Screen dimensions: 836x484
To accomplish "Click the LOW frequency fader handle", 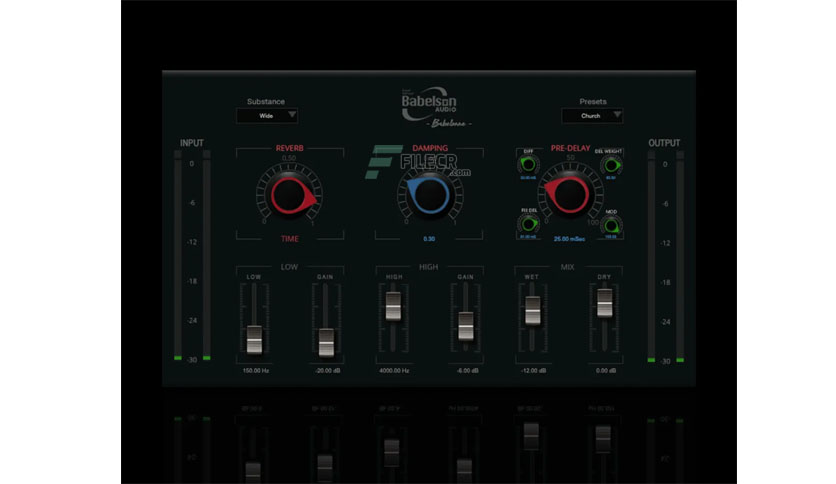I will tap(254, 340).
